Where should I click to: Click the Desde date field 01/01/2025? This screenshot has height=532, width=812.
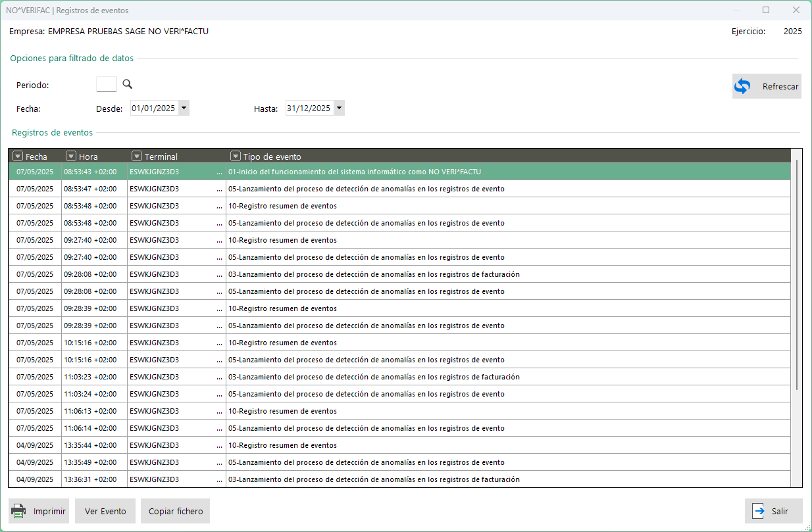tap(154, 109)
